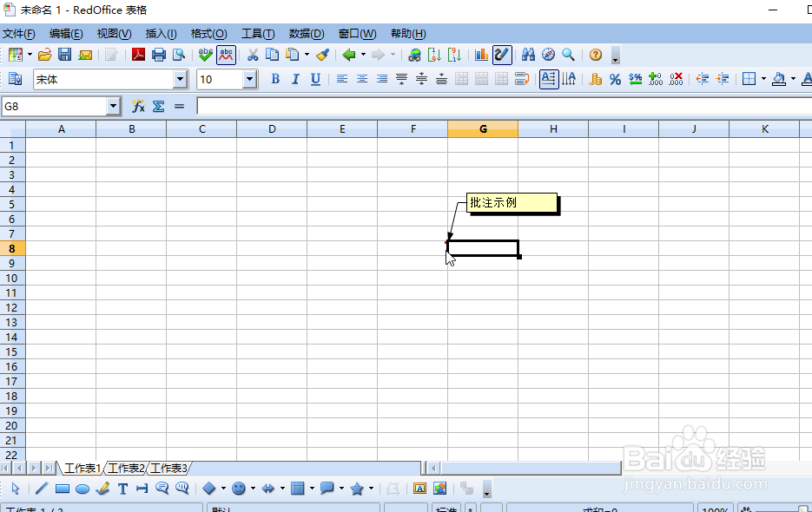
Task: Select the Line drawing tool
Action: pos(42,489)
